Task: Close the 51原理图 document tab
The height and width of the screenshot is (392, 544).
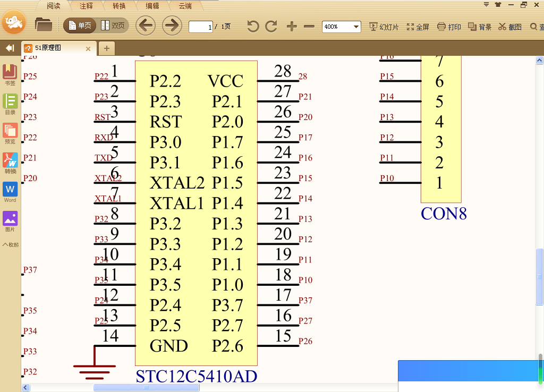Action: (x=88, y=49)
